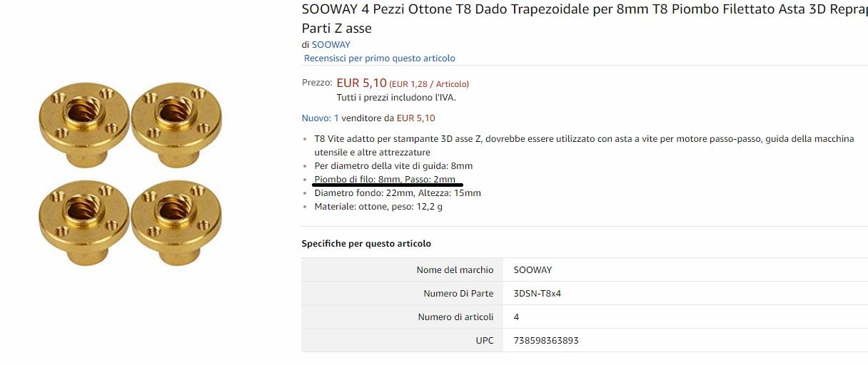Click the 'Specifiche per questo articolo' heading
This screenshot has height=365, width=868.
[x=366, y=243]
